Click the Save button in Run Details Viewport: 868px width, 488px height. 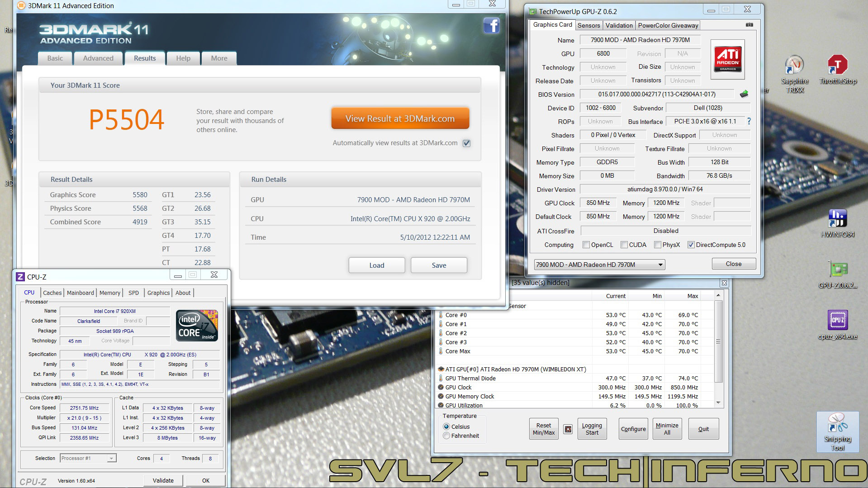pos(439,265)
